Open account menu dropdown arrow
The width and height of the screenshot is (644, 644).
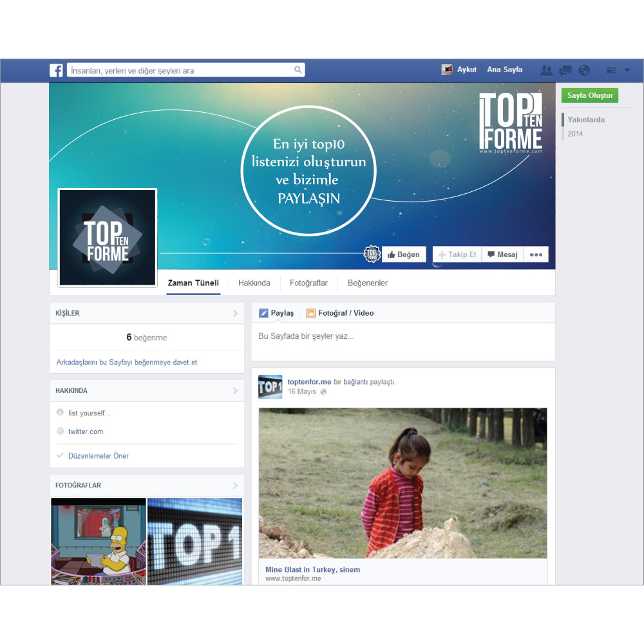(627, 70)
